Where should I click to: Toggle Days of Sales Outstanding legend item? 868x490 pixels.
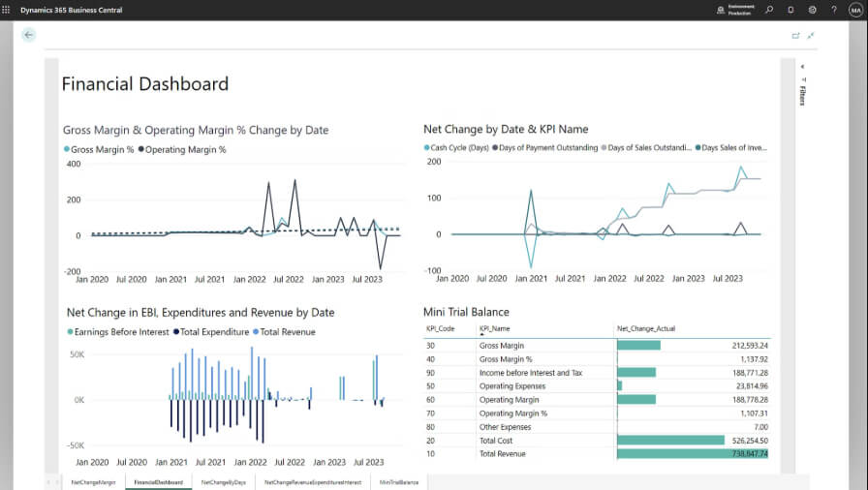[x=646, y=147]
